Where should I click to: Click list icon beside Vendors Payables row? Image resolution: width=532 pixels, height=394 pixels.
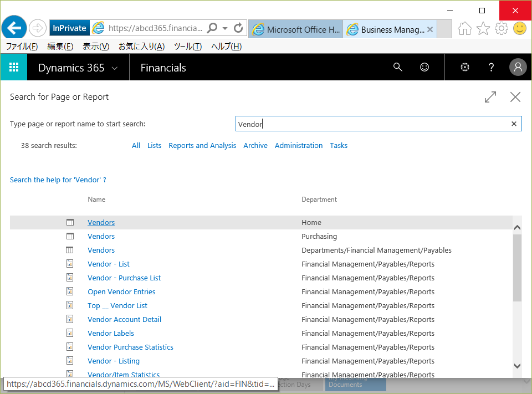click(70, 250)
